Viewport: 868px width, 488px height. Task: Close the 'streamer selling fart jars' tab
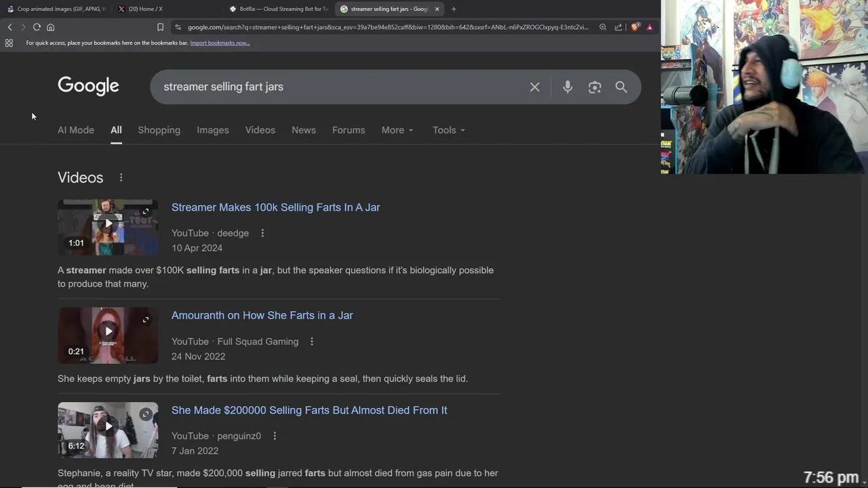[437, 9]
